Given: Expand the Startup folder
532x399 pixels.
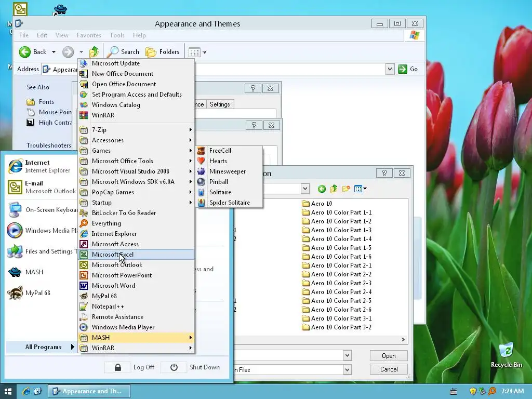Looking at the screenshot, I should 136,203.
